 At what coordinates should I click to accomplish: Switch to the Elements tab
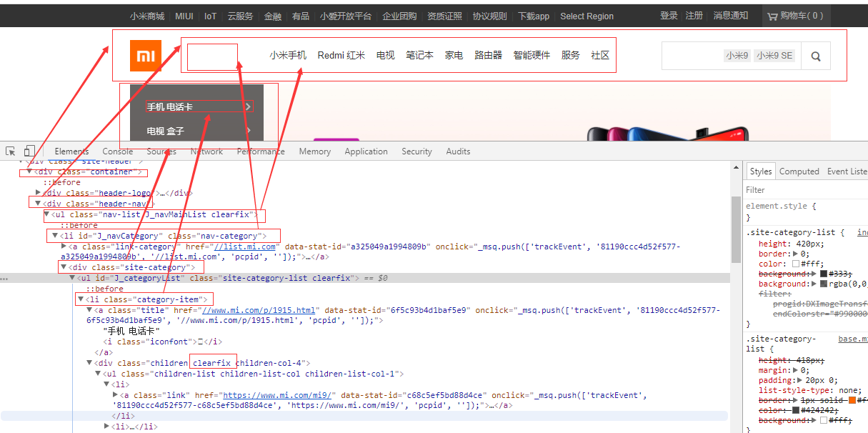(x=71, y=151)
